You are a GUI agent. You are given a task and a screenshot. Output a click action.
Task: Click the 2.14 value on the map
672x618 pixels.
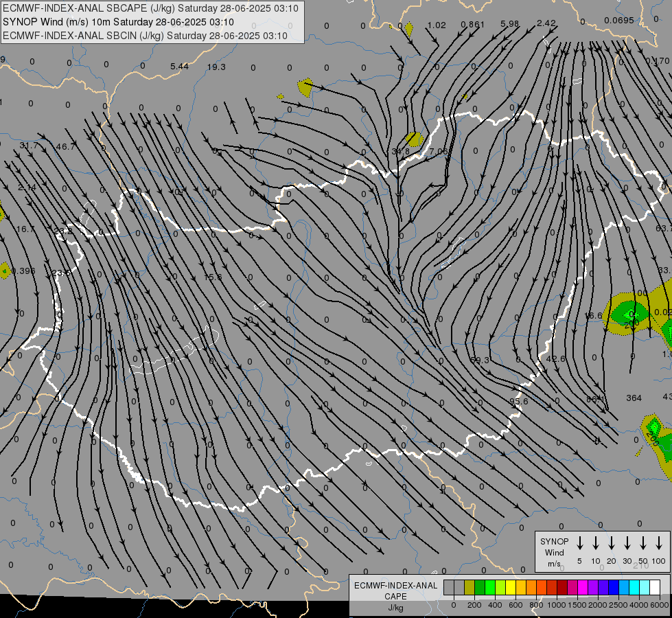pos(27,188)
